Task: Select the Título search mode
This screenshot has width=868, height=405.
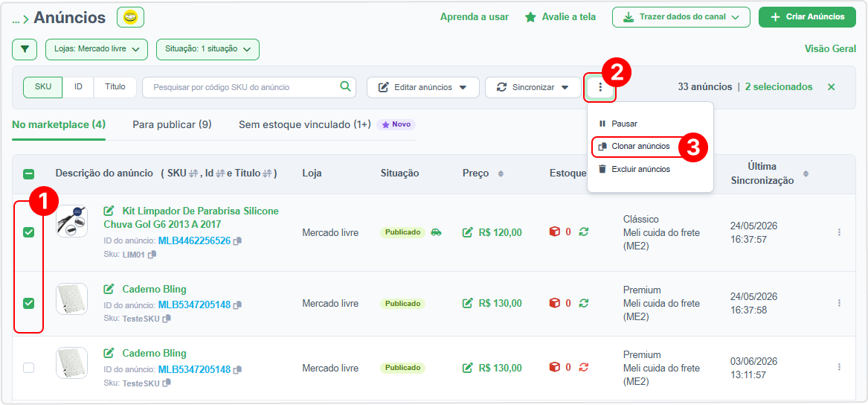Action: coord(115,87)
